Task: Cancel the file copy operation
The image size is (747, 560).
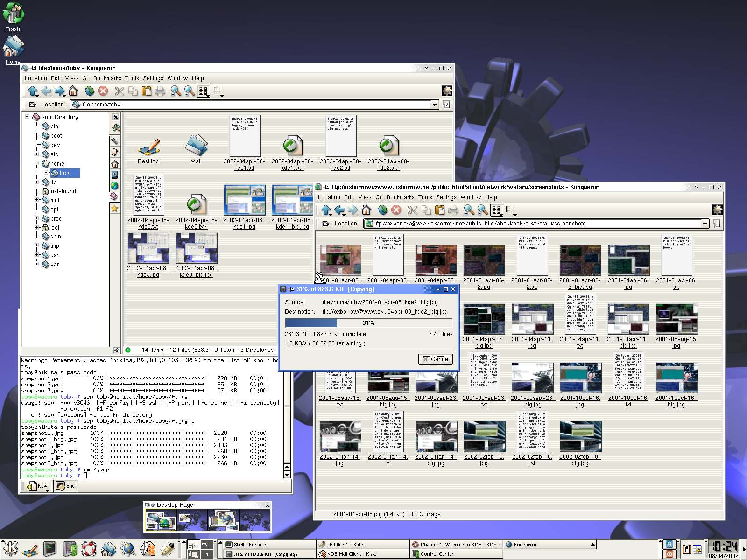Action: click(x=435, y=359)
